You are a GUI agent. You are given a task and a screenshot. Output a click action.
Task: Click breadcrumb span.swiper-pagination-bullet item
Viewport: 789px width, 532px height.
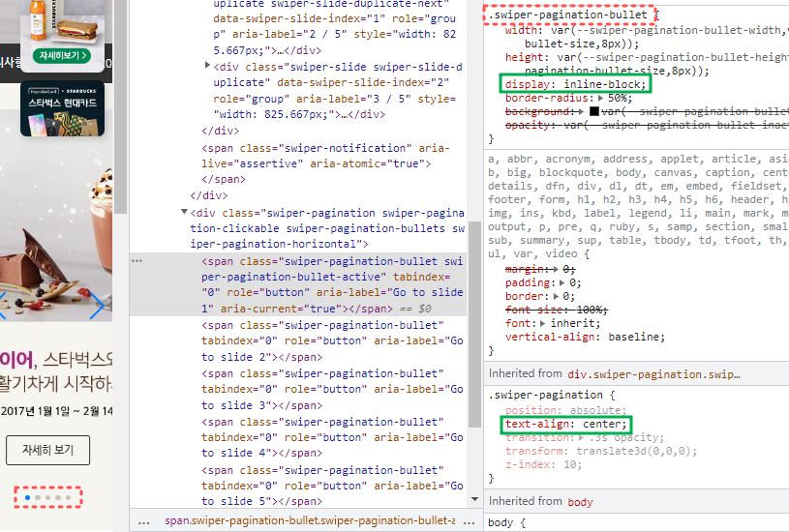coord(310,520)
